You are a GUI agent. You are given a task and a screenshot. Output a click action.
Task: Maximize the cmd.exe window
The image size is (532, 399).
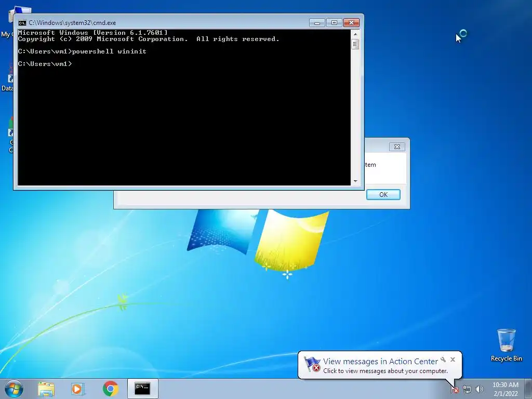(334, 23)
